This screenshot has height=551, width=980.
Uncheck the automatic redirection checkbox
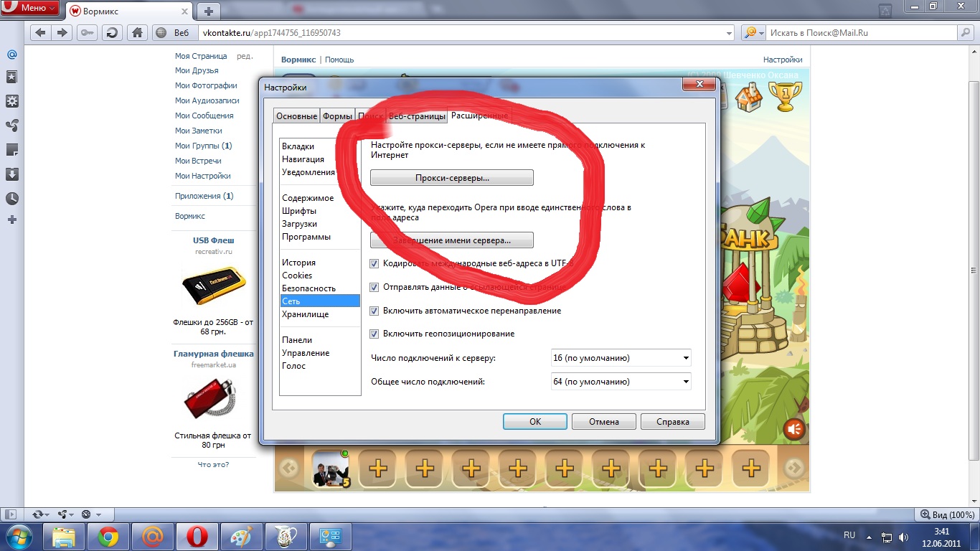374,311
